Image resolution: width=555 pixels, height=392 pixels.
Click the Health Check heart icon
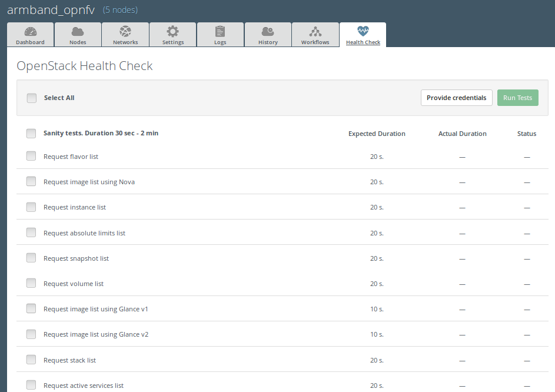(363, 31)
